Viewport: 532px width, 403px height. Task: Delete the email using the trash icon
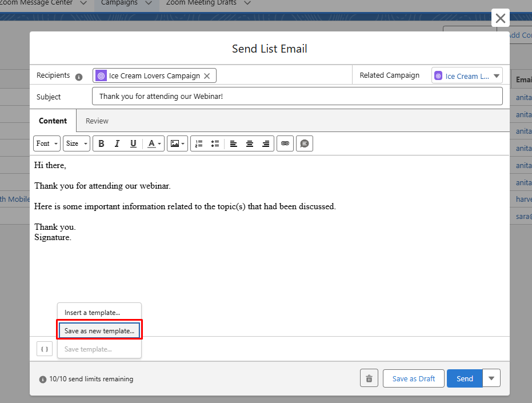(369, 378)
